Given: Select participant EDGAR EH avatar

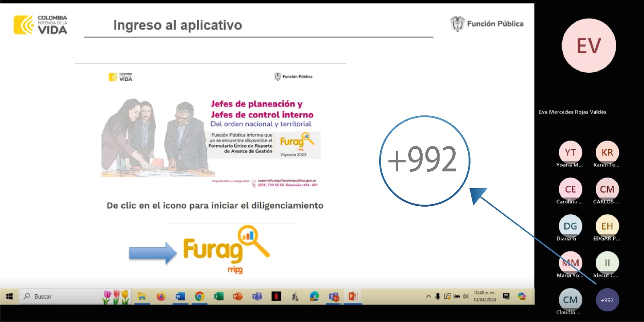Looking at the screenshot, I should (607, 226).
